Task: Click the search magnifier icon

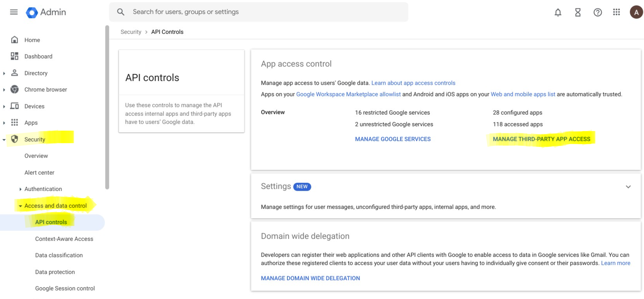Action: [121, 12]
